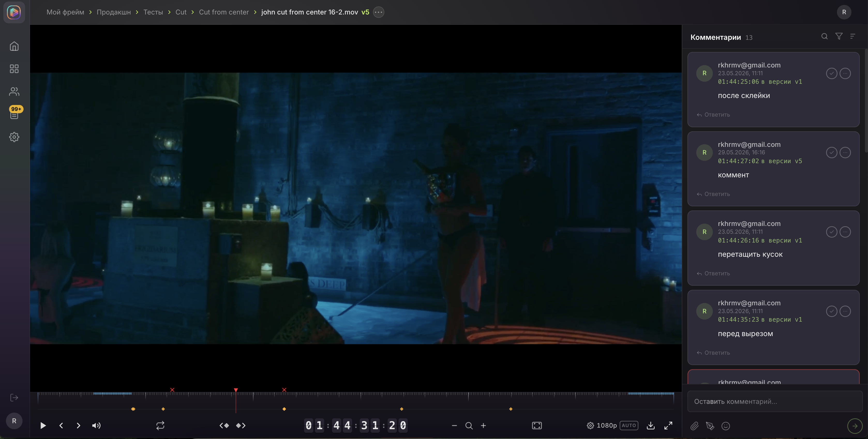The image size is (868, 439).
Task: Play the video
Action: [43, 426]
